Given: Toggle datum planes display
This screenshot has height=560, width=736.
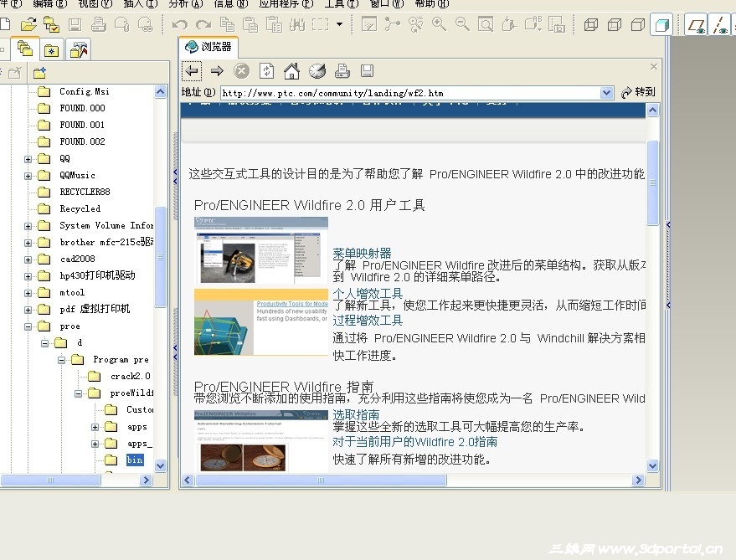Looking at the screenshot, I should coord(697,24).
